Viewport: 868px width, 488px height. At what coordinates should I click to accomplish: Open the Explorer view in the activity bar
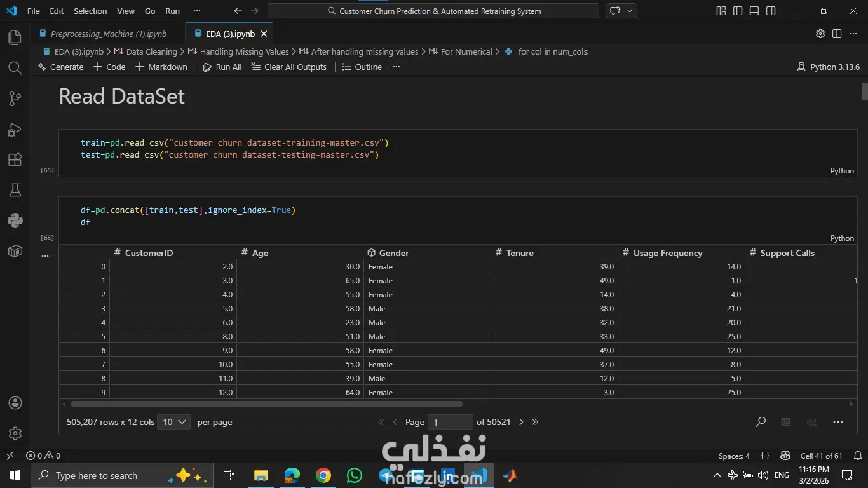coord(15,37)
